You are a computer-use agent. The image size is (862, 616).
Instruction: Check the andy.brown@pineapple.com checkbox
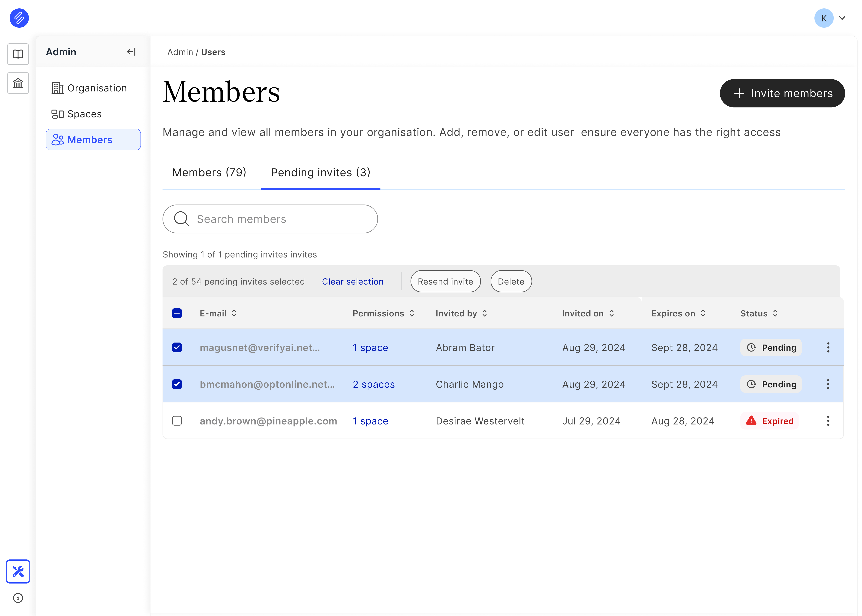pos(177,421)
